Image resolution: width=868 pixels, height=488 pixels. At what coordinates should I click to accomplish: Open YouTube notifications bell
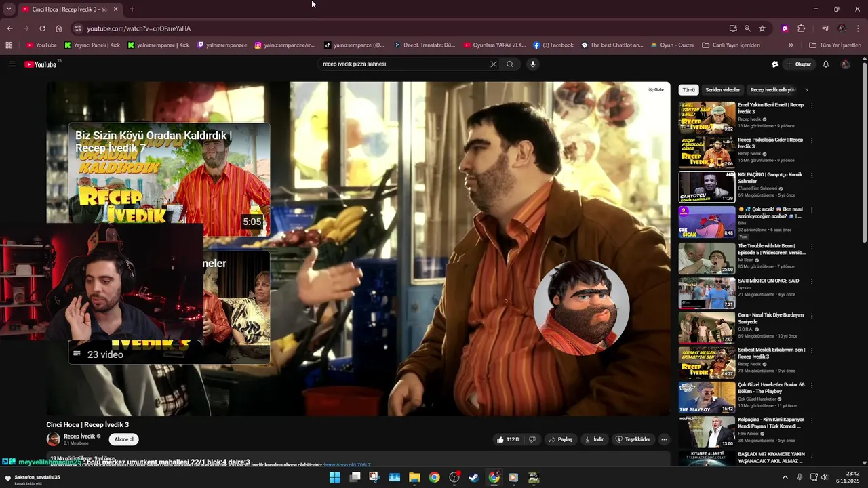826,64
